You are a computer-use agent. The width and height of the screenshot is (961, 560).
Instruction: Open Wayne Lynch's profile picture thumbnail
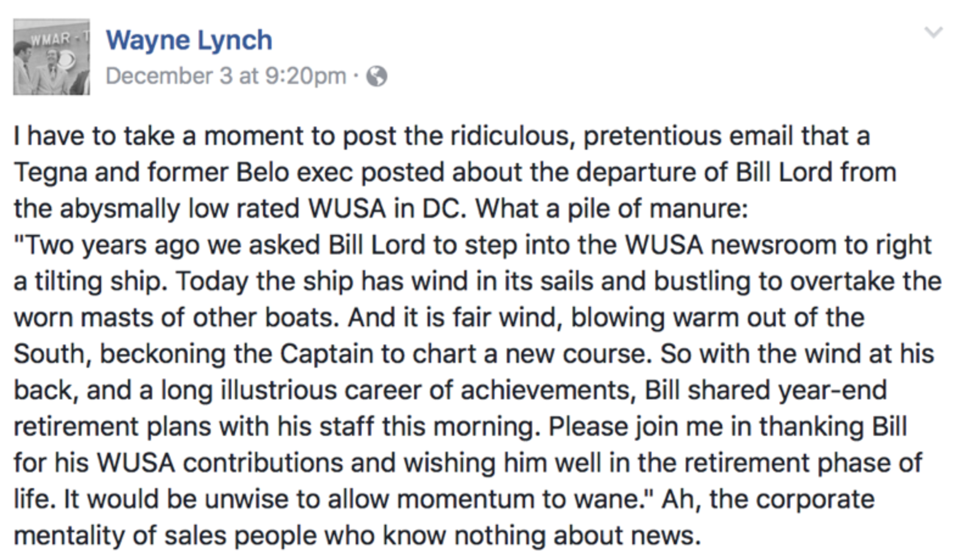point(52,57)
